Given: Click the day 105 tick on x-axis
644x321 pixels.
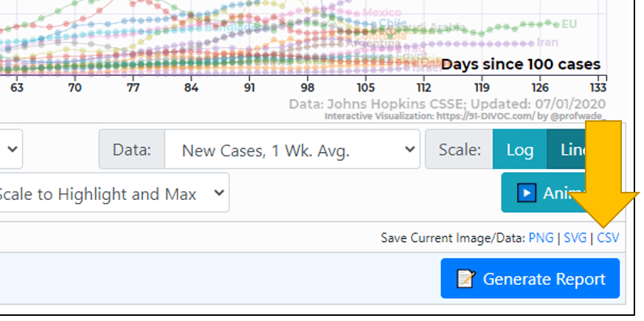Looking at the screenshot, I should click(366, 88).
